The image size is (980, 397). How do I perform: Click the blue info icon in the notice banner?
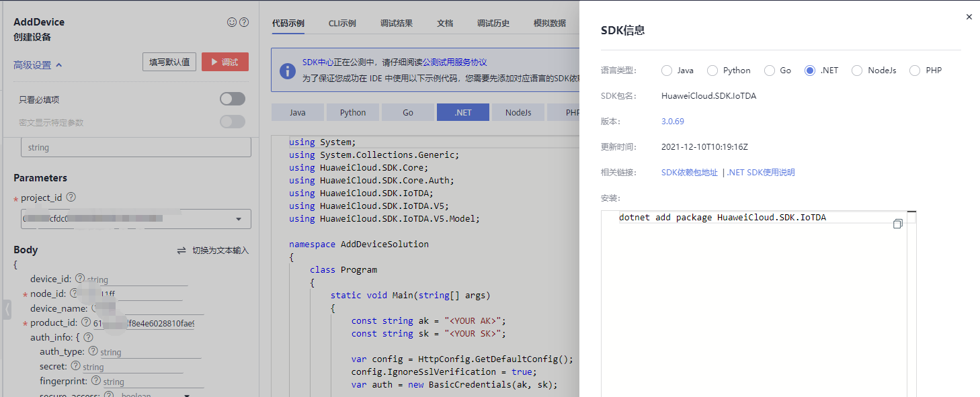tap(287, 71)
